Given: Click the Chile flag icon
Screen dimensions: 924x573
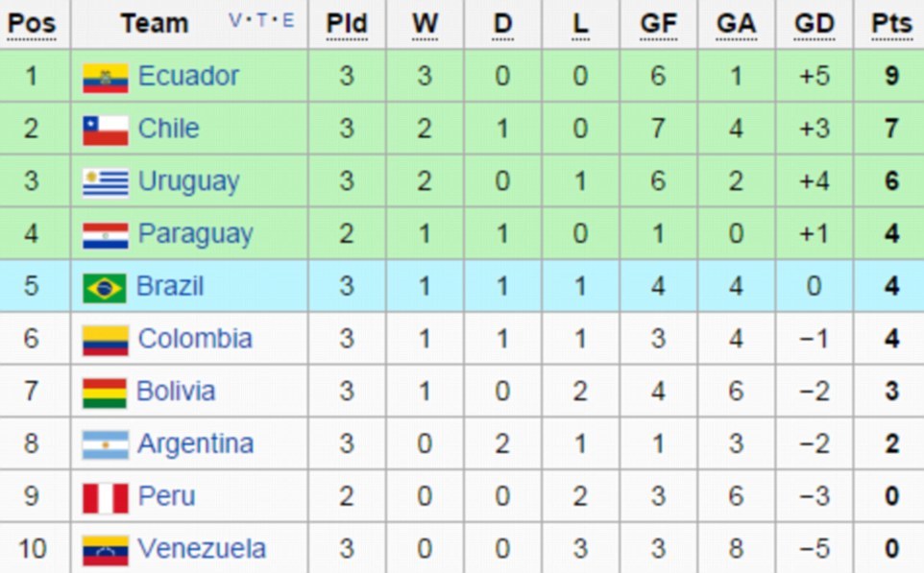Looking at the screenshot, I should (x=105, y=130).
